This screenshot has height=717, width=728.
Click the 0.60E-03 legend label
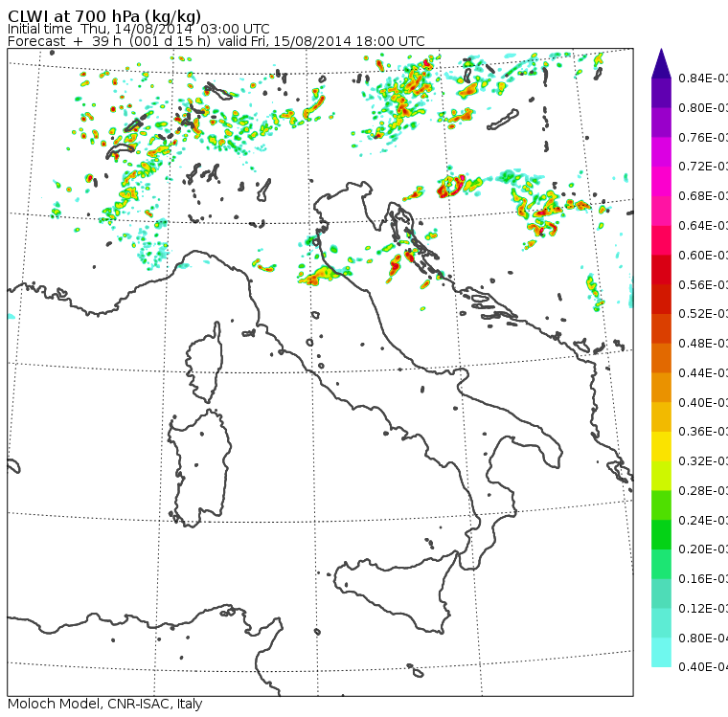[x=703, y=256]
